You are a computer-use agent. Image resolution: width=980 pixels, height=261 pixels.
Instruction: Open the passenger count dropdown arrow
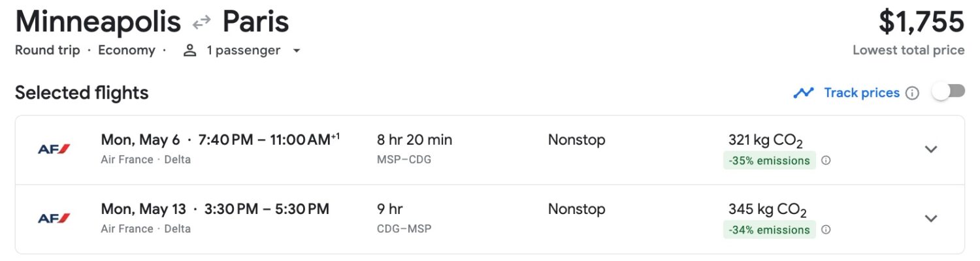tap(296, 51)
